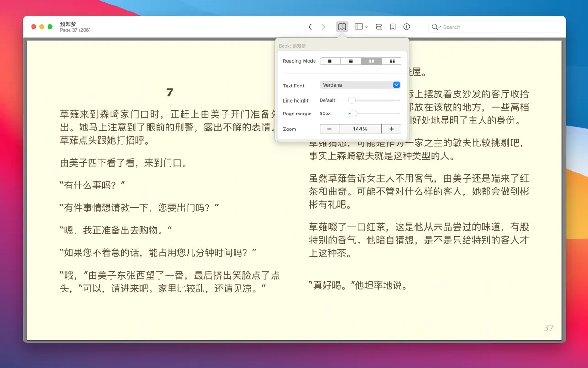This screenshot has height=368, width=588.
Task: Reset zoom by clicking 144% value
Action: click(360, 129)
